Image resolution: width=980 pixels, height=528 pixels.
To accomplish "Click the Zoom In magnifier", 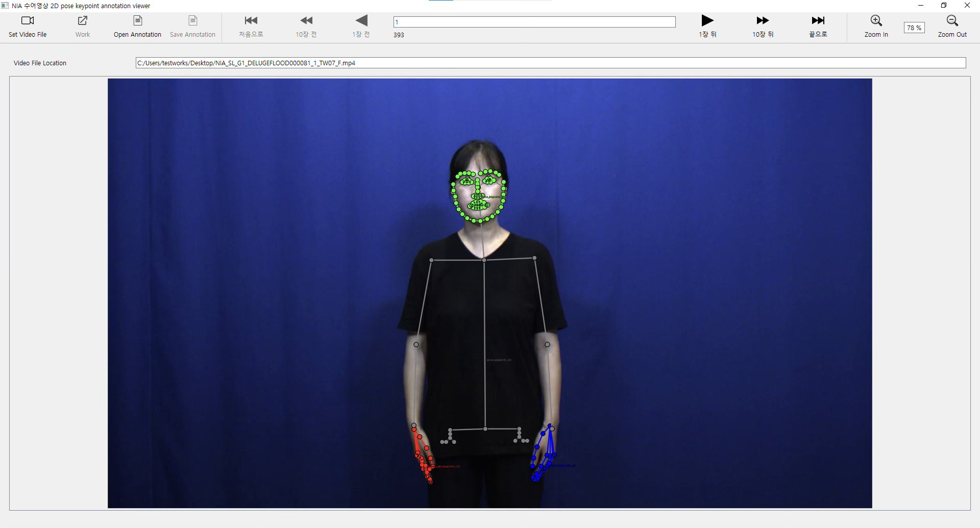I will point(876,20).
